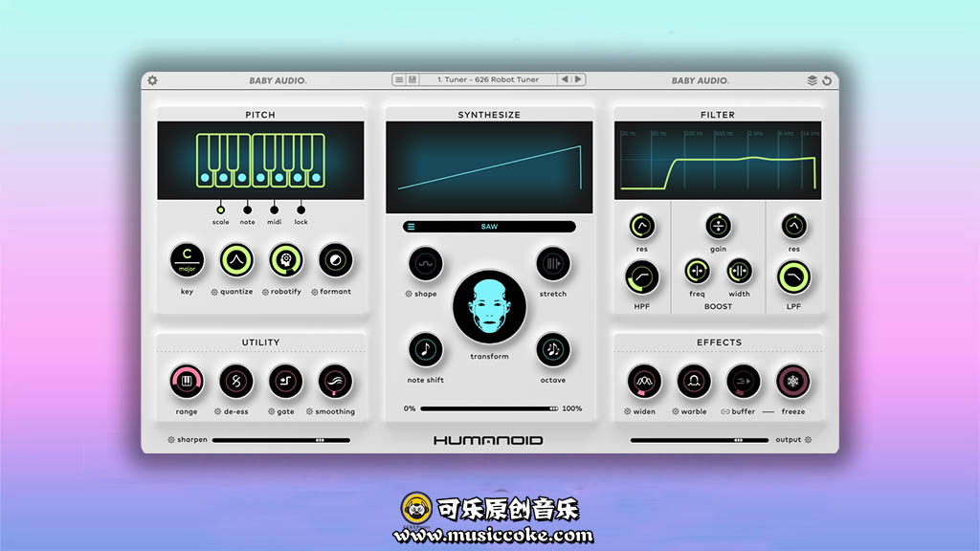Open widen settings gear
Screen dimensions: 980x551
point(627,411)
